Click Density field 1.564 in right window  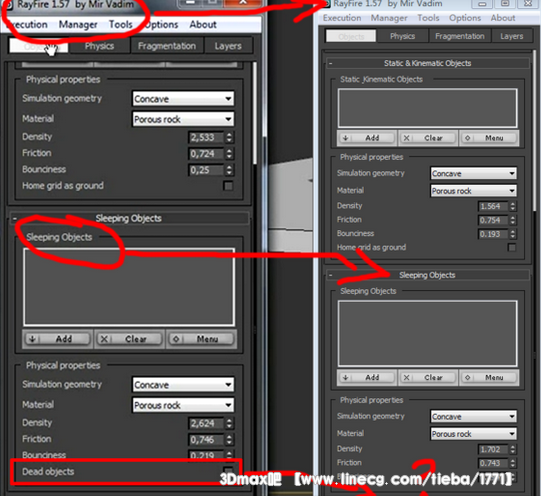(493, 206)
